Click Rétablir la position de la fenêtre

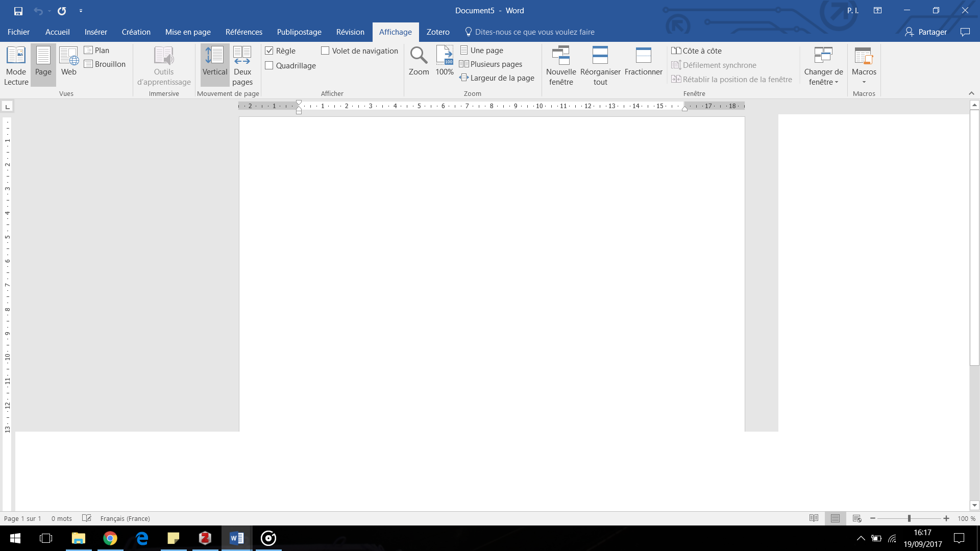pos(731,79)
